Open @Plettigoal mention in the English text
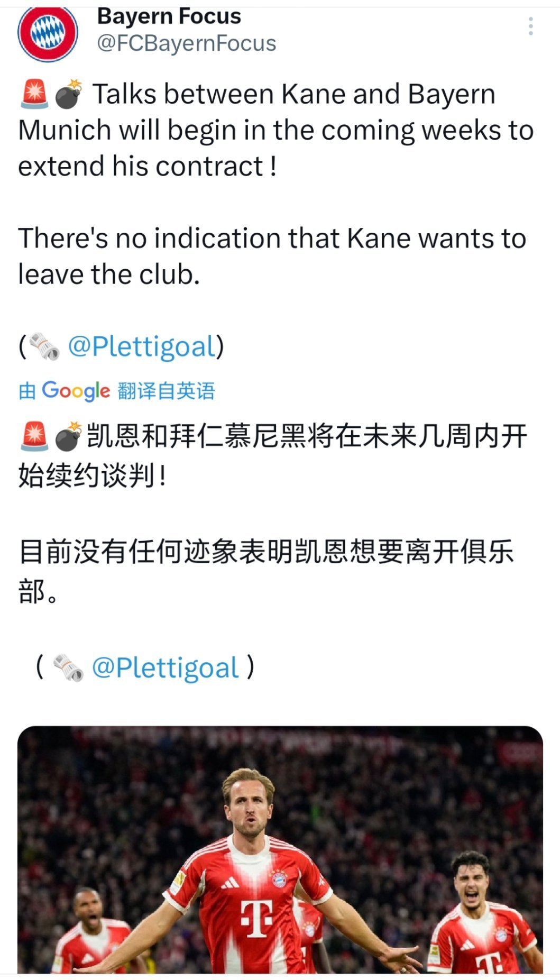 point(142,346)
